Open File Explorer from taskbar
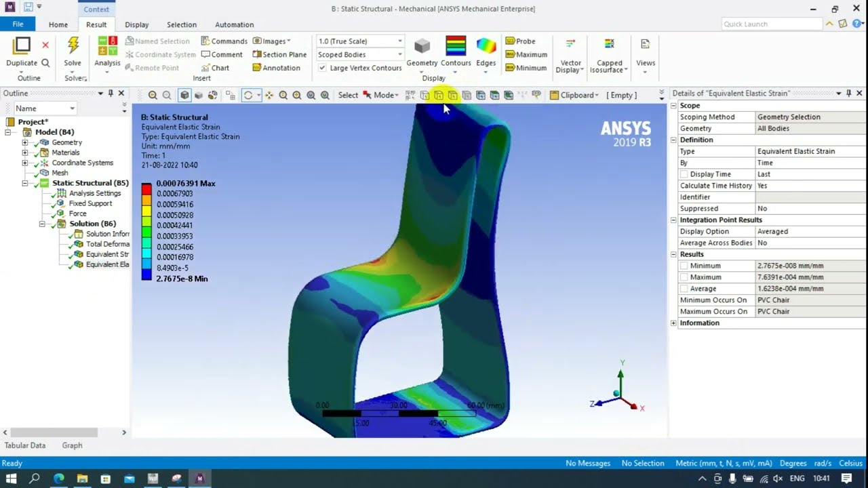Viewport: 868px width, 488px height. click(x=82, y=478)
